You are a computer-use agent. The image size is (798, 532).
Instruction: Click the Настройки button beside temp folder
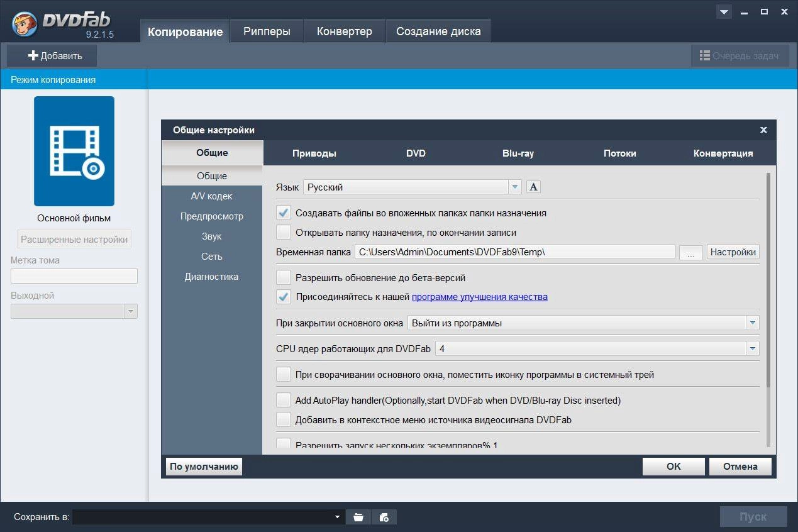(733, 252)
